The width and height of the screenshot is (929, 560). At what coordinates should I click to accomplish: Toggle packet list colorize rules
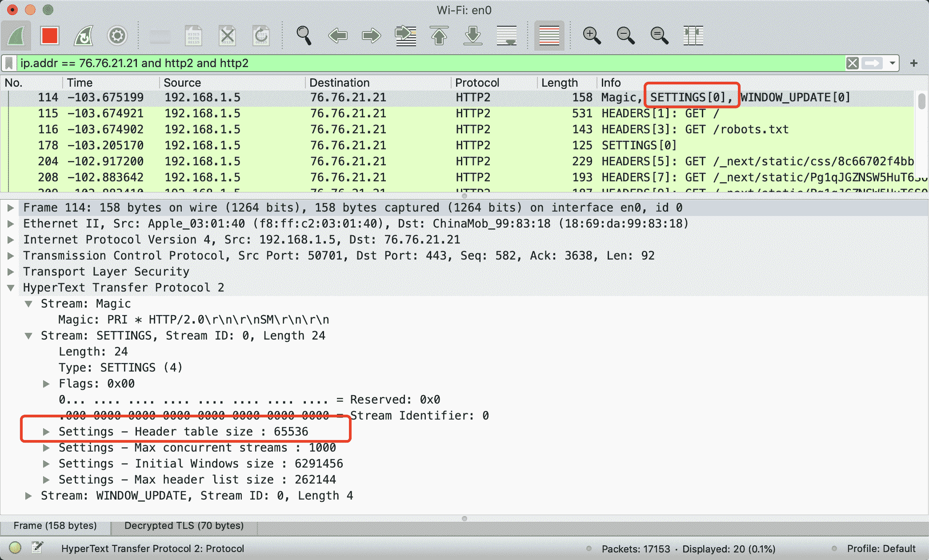coord(549,36)
